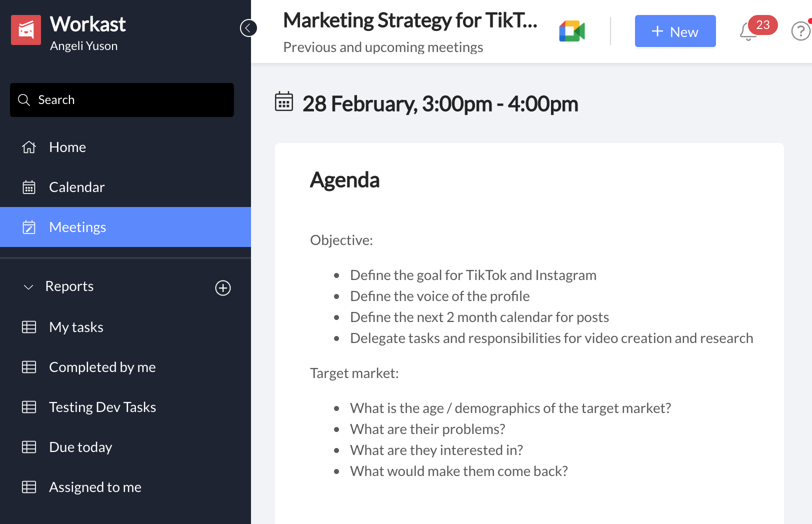This screenshot has height=524, width=812.
Task: Select the Home icon in sidebar
Action: click(x=29, y=147)
